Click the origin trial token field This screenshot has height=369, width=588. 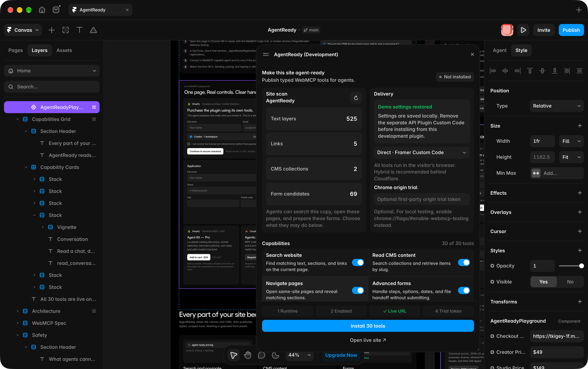coord(422,199)
